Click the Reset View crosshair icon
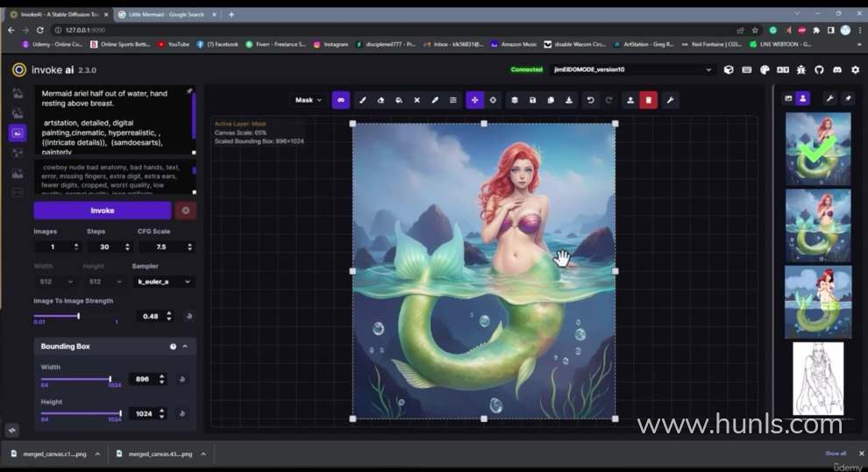 click(493, 100)
